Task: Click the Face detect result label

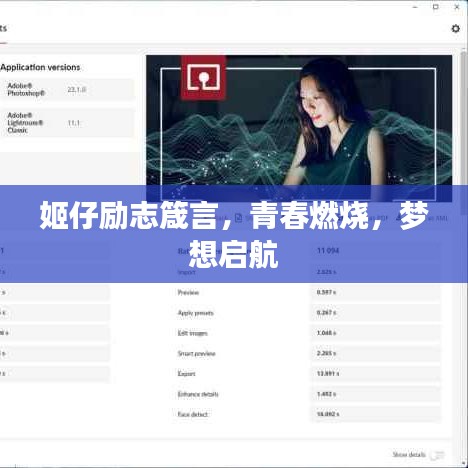Action: pos(192,414)
